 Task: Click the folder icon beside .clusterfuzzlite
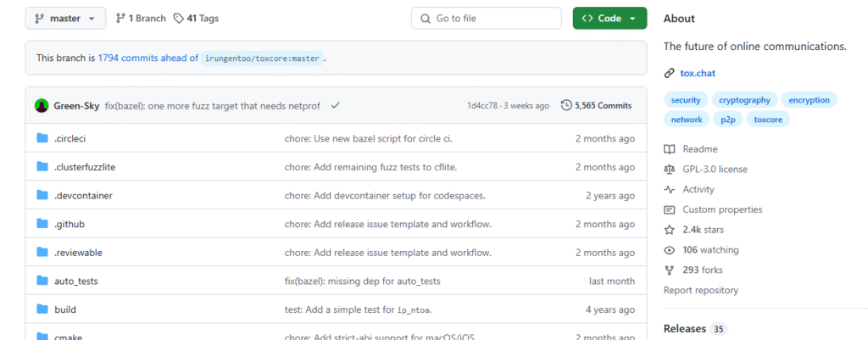[42, 167]
